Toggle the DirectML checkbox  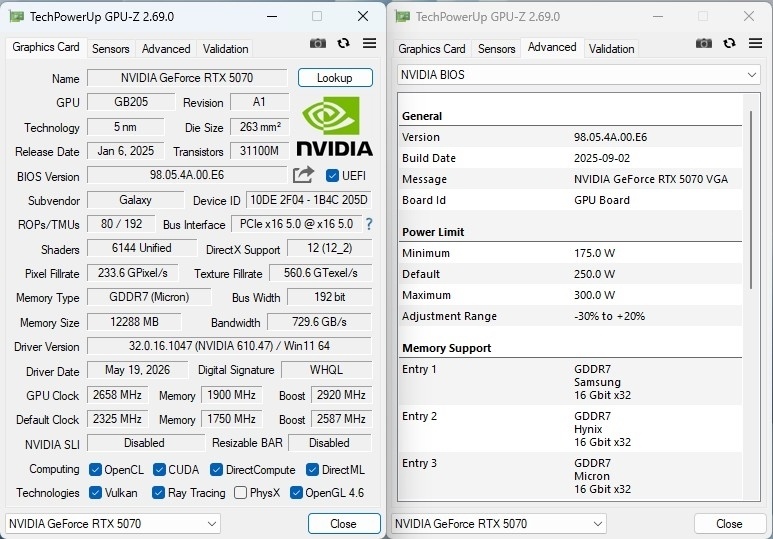coord(312,469)
